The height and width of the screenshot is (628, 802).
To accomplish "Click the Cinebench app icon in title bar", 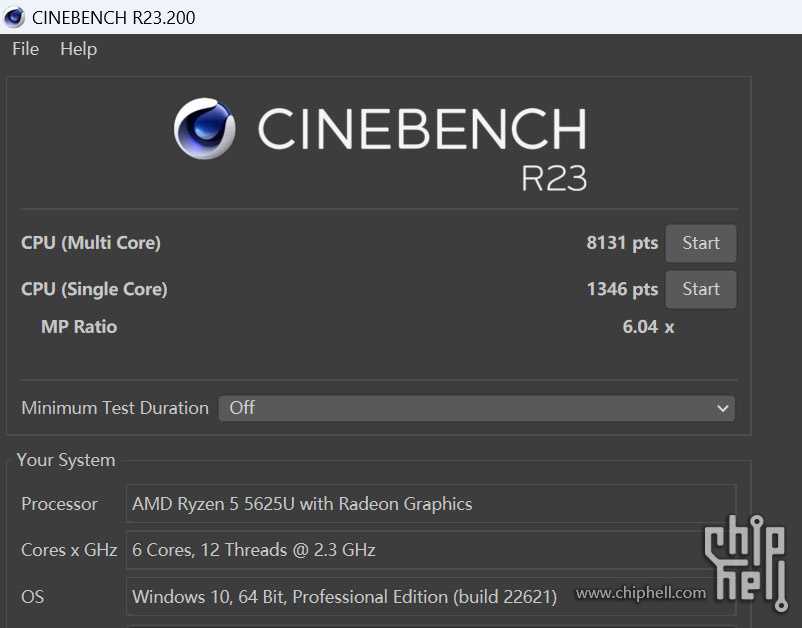I will click(x=14, y=17).
